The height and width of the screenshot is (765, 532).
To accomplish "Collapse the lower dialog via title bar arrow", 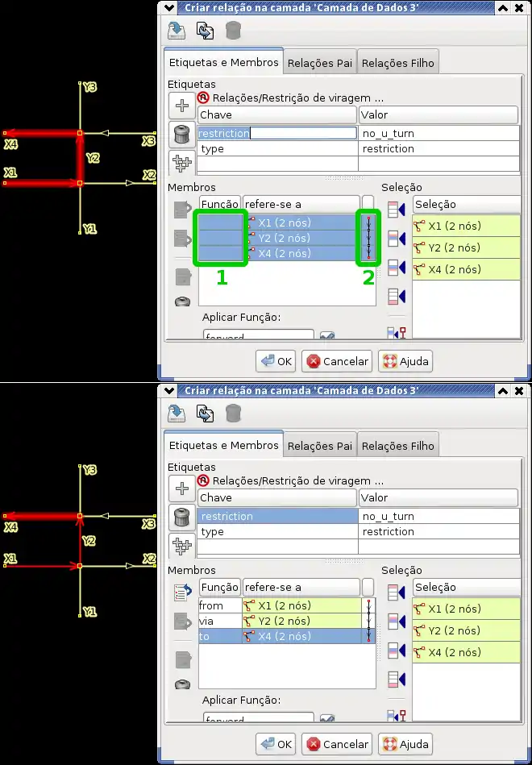I will pos(168,390).
